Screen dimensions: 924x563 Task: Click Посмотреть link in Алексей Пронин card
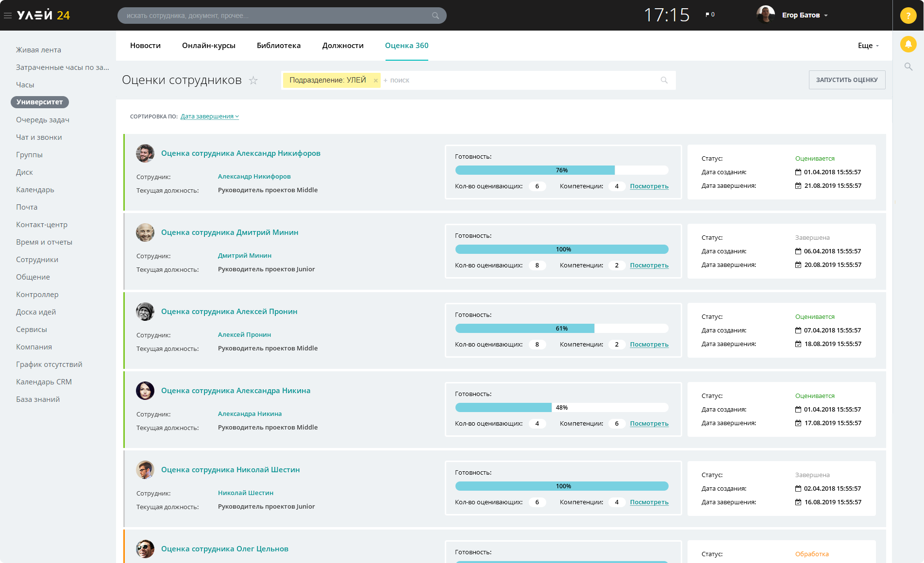tap(649, 345)
